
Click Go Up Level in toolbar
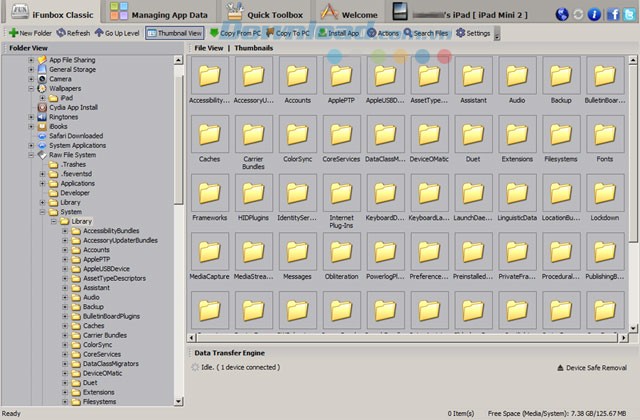click(x=118, y=33)
